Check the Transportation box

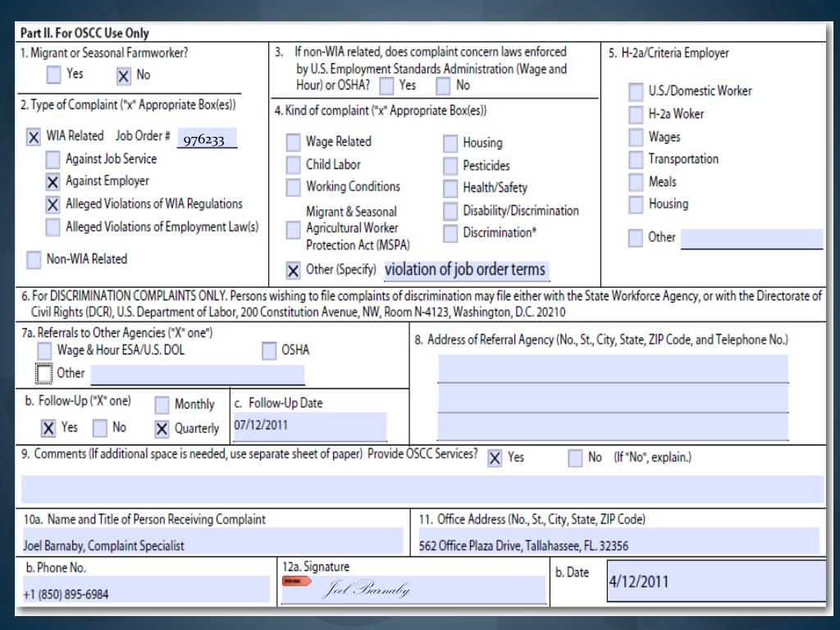pos(636,159)
